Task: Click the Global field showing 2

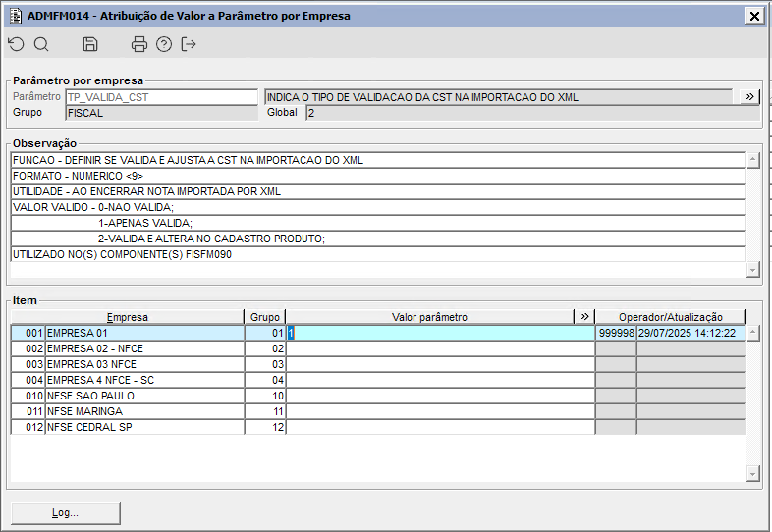Action: 532,113
